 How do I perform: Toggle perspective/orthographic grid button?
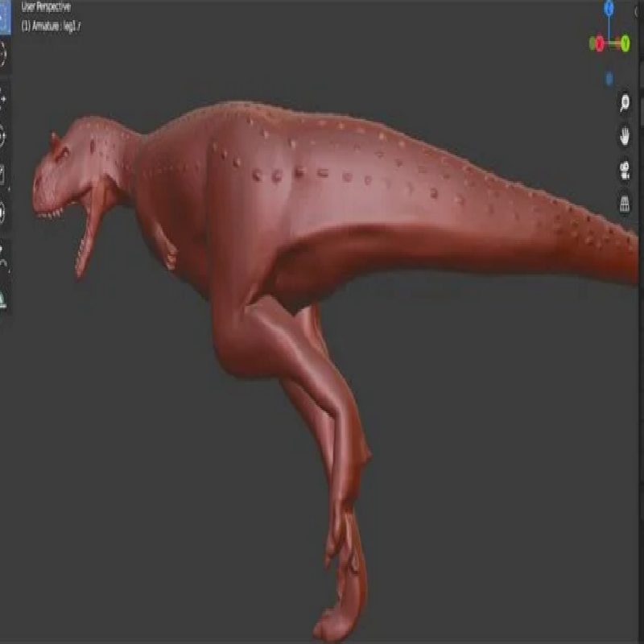click(x=624, y=204)
